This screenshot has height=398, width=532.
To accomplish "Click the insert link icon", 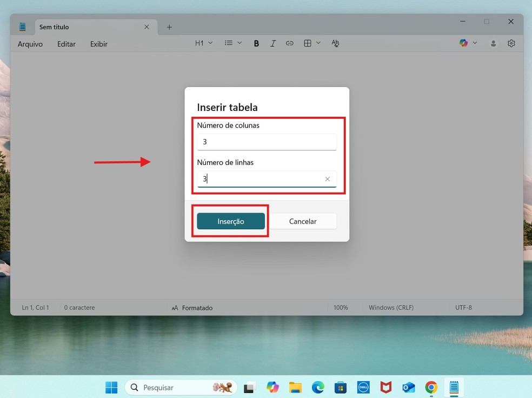I will (x=289, y=43).
